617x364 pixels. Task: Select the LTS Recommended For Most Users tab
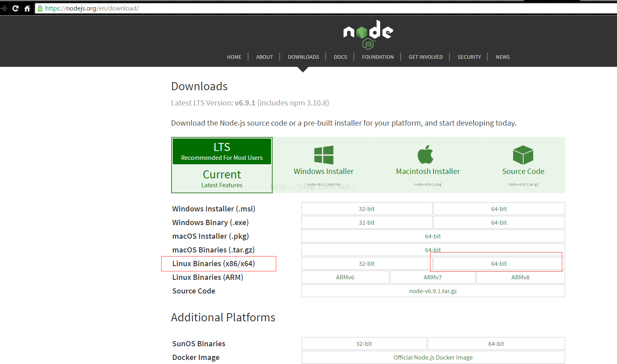click(x=222, y=151)
